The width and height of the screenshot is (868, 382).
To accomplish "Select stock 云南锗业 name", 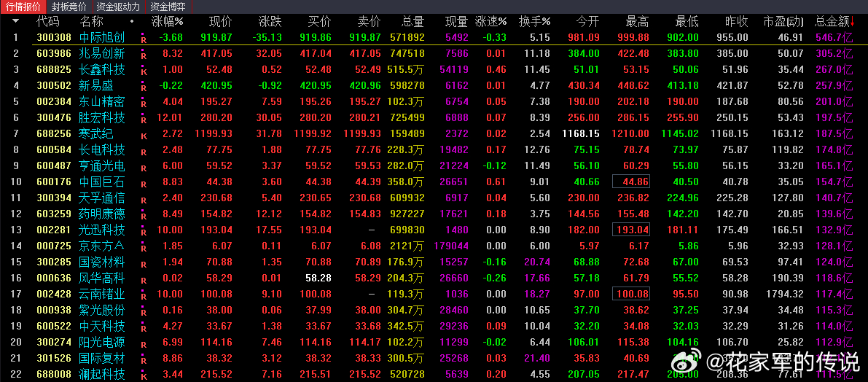I will tap(103, 294).
